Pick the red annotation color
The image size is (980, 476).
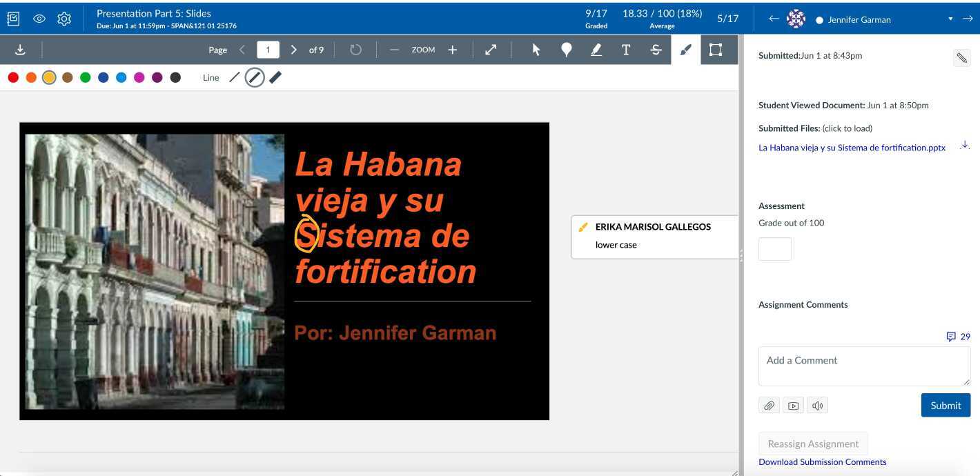tap(13, 77)
